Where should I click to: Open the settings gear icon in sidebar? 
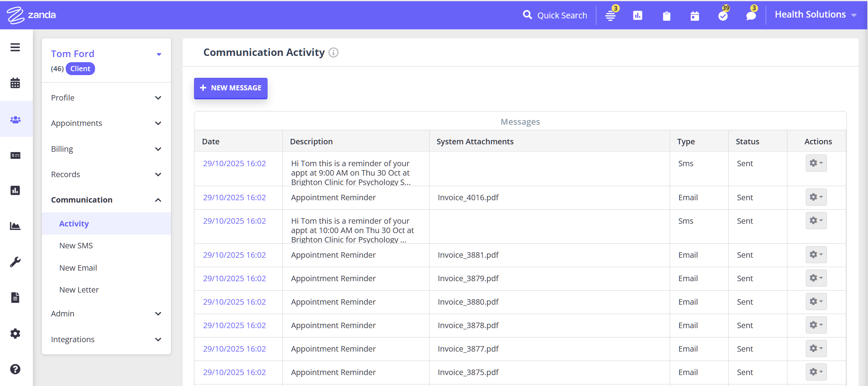coord(15,334)
